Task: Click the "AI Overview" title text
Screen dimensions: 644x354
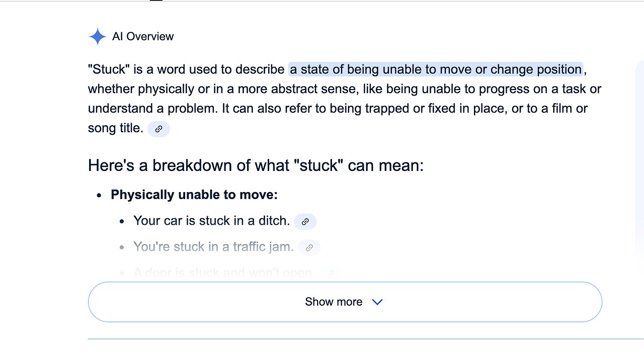Action: pyautogui.click(x=143, y=37)
